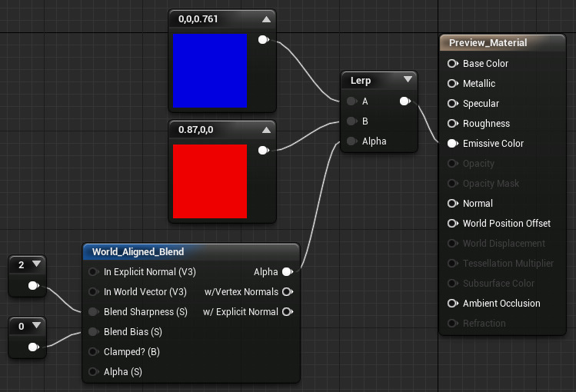Click the red color preview swatch

210,181
